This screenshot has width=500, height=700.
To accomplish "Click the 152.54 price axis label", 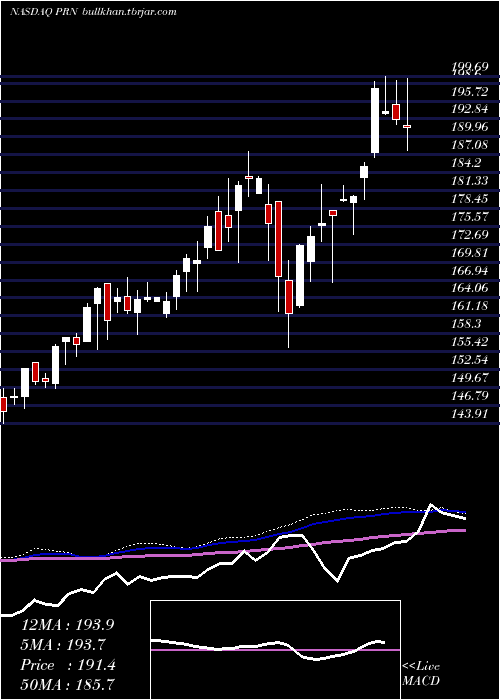I will coord(471,359).
